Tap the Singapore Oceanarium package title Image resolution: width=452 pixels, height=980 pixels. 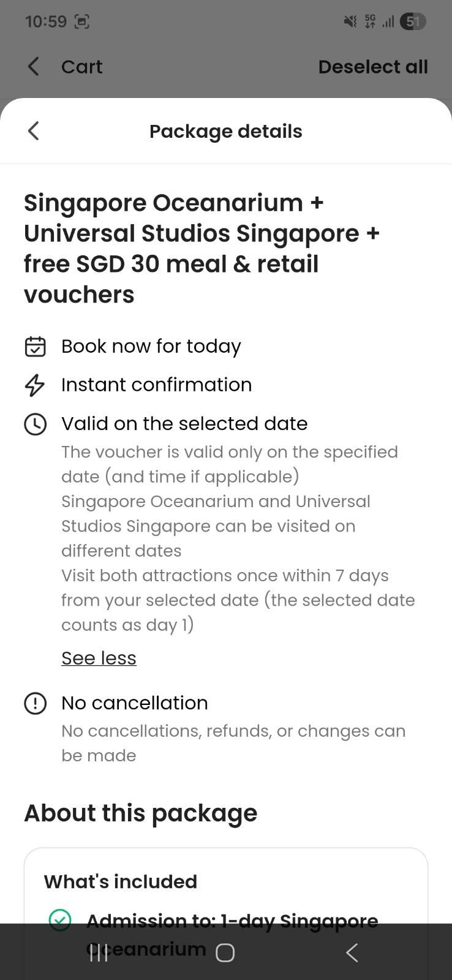pos(202,249)
